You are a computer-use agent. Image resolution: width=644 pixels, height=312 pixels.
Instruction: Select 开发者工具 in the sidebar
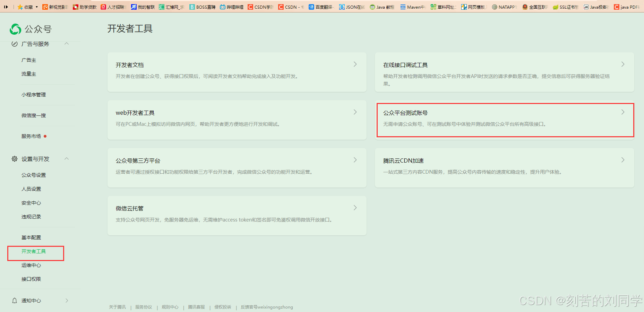34,251
